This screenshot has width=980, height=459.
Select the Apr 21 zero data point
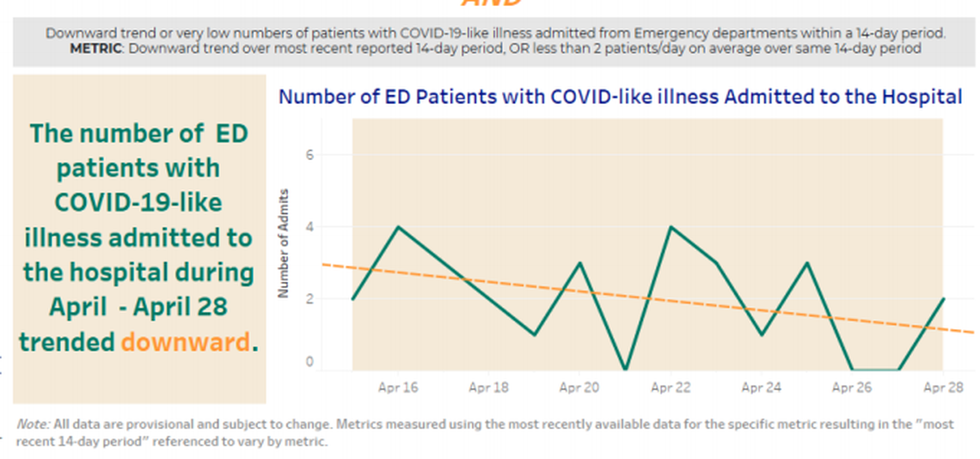[x=625, y=370]
